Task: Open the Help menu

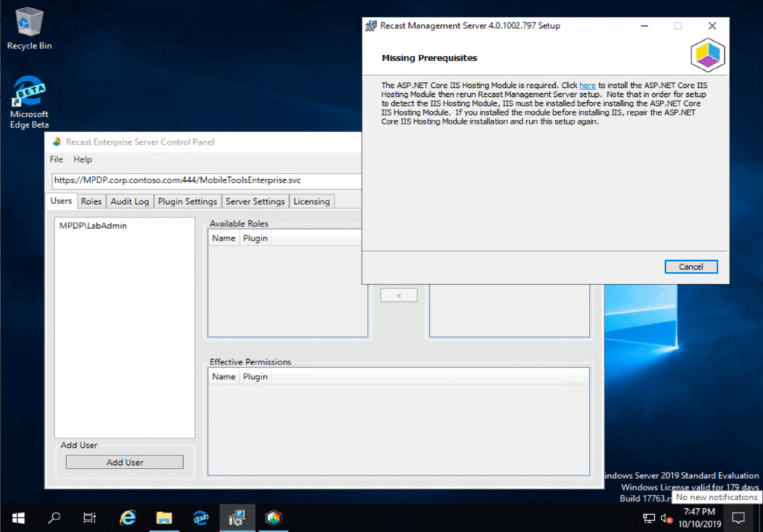Action: coord(82,159)
